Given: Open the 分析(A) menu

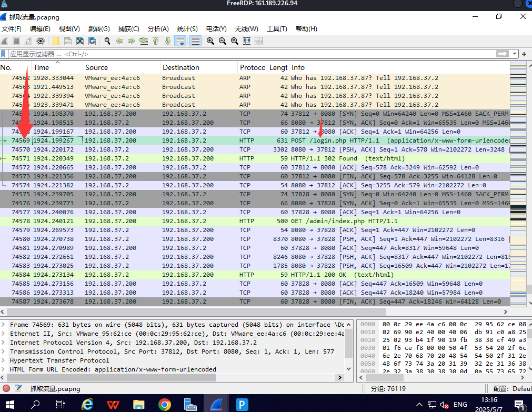Looking at the screenshot, I should pyautogui.click(x=158, y=29).
